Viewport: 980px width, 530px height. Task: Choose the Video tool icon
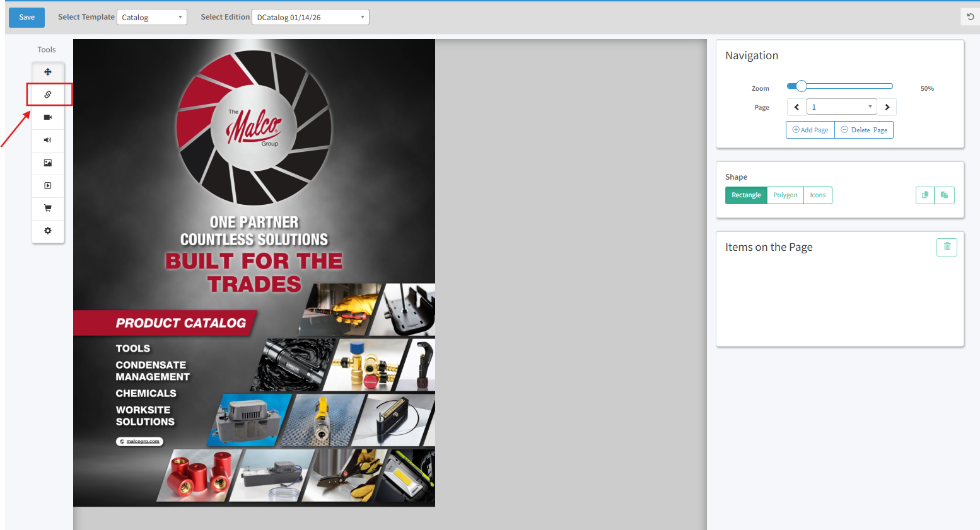coord(48,117)
